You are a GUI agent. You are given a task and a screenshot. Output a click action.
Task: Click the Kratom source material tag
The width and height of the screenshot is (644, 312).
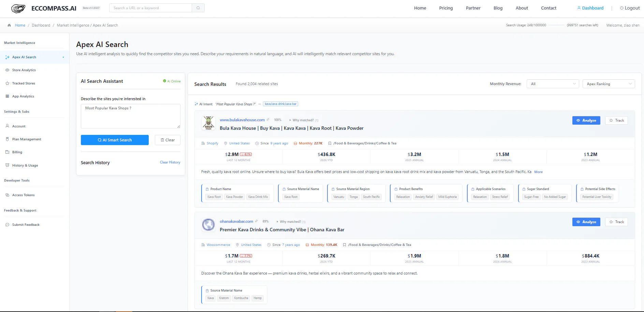[x=224, y=298]
